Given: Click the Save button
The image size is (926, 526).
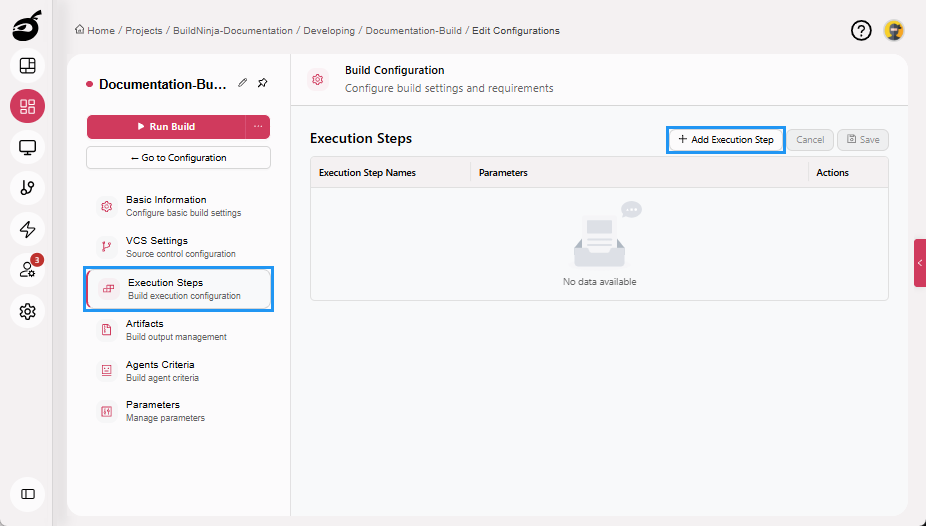Looking at the screenshot, I should pos(863,140).
